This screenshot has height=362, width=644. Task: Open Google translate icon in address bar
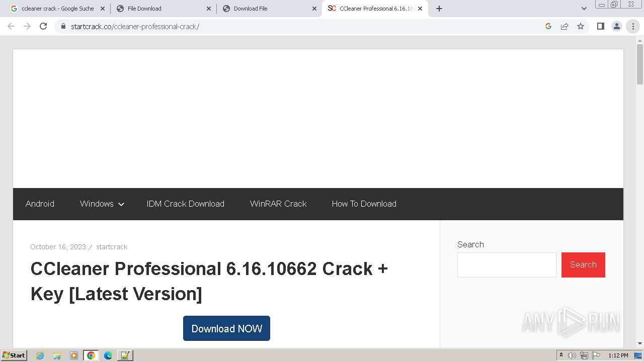(x=548, y=26)
